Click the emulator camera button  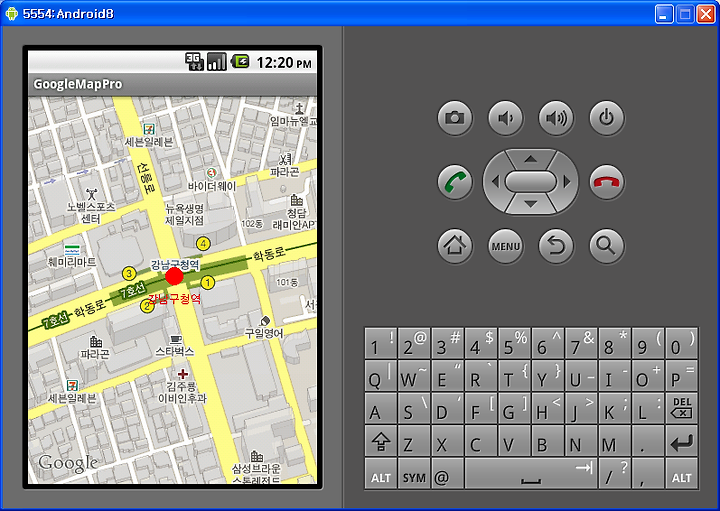point(455,118)
